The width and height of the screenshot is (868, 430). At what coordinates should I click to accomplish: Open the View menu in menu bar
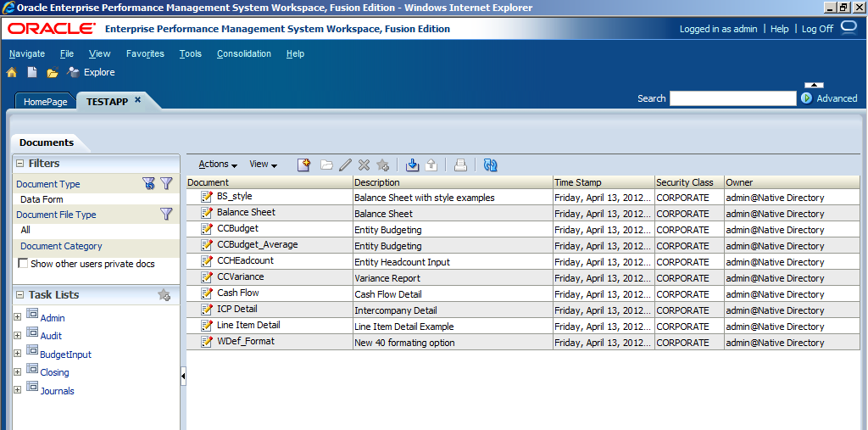100,53
